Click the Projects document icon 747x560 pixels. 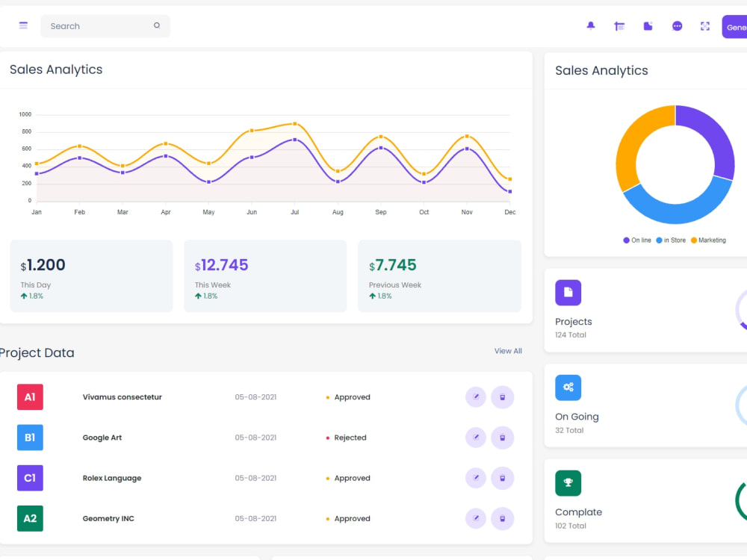(x=568, y=293)
